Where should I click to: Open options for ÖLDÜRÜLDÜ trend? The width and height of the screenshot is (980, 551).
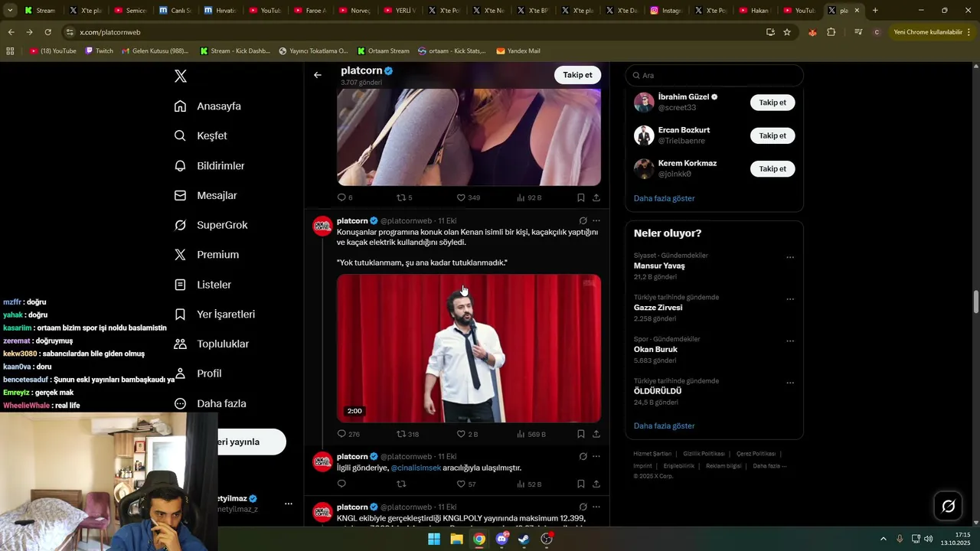pyautogui.click(x=790, y=383)
